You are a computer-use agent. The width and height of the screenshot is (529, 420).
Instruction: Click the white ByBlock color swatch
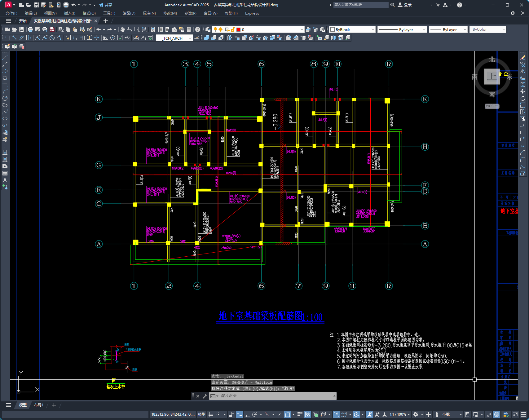(333, 29)
